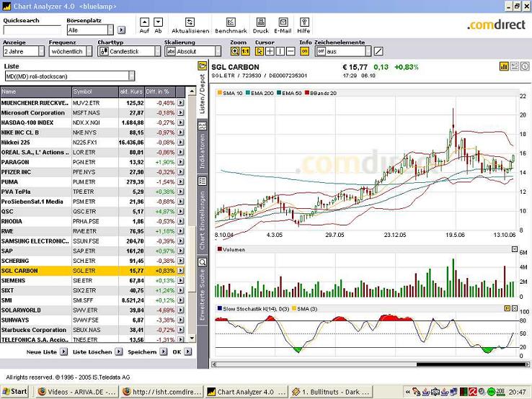Select the crosshair cursor mode
The height and width of the screenshot is (399, 532).
(x=270, y=51)
